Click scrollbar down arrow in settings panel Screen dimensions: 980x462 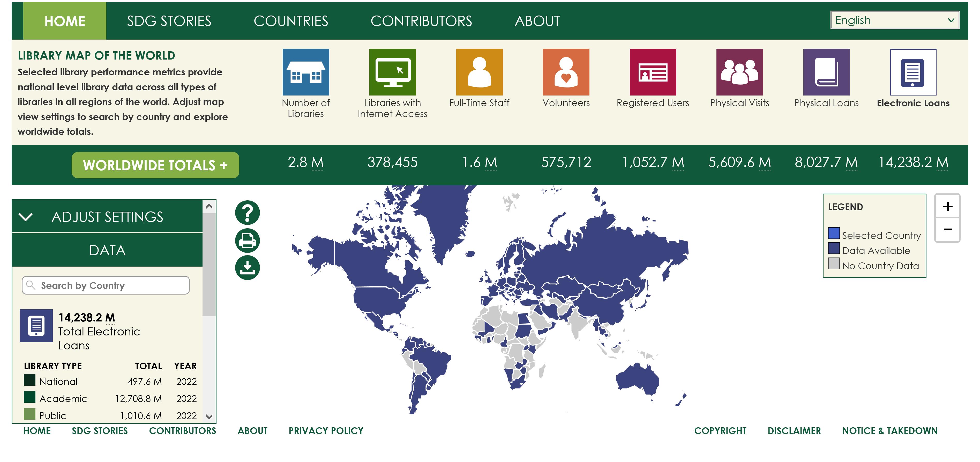209,416
